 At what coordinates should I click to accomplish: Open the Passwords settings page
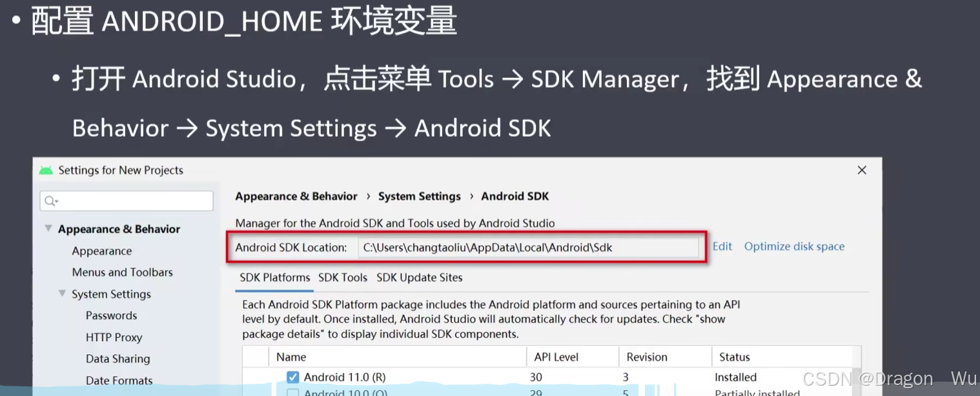pyautogui.click(x=111, y=315)
